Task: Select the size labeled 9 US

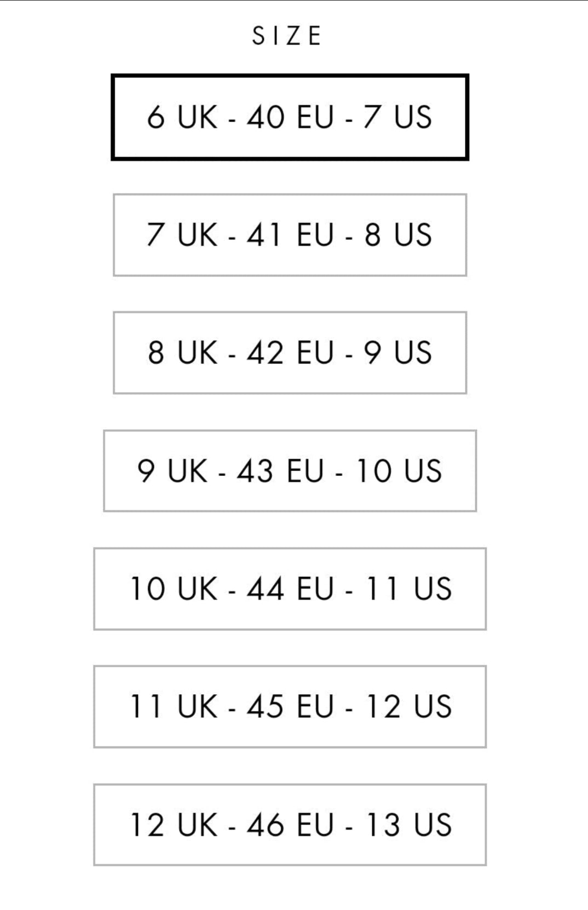Action: click(x=290, y=353)
